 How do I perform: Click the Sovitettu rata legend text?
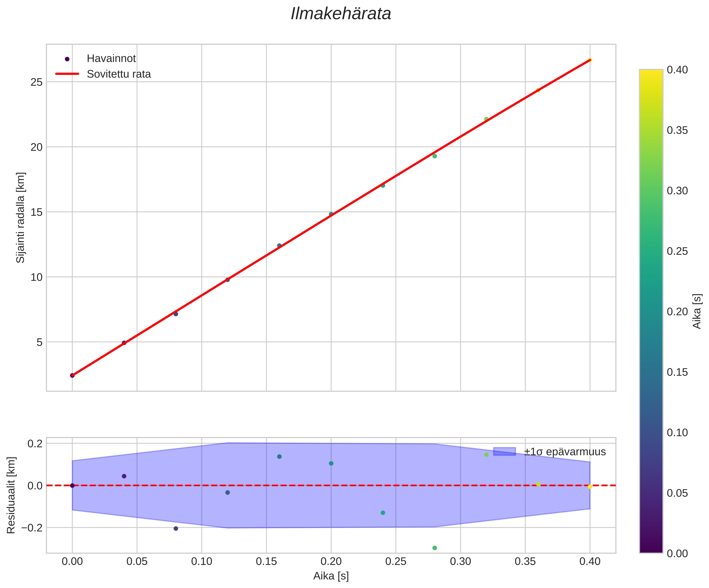click(119, 74)
